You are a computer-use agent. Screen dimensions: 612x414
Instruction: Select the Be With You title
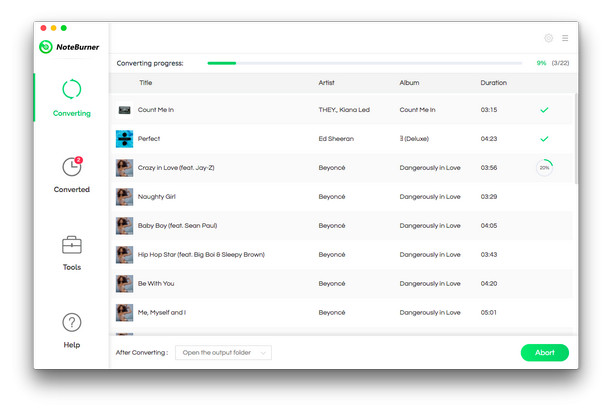156,284
